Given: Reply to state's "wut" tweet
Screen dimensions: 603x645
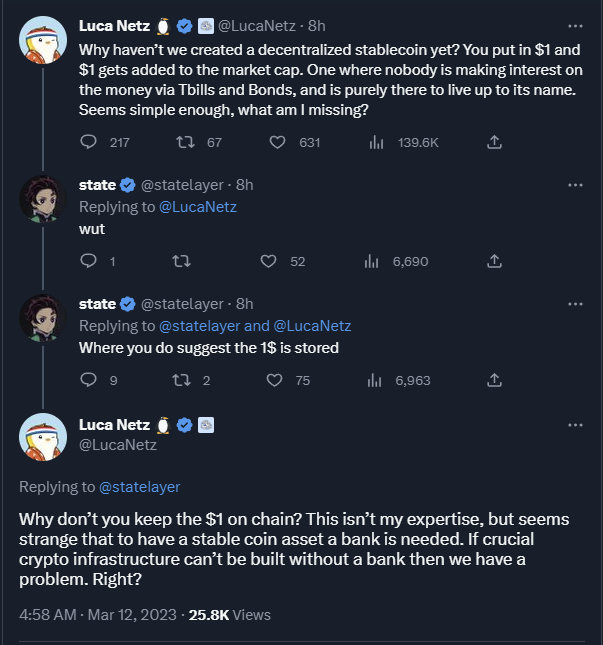Looking at the screenshot, I should point(88,261).
